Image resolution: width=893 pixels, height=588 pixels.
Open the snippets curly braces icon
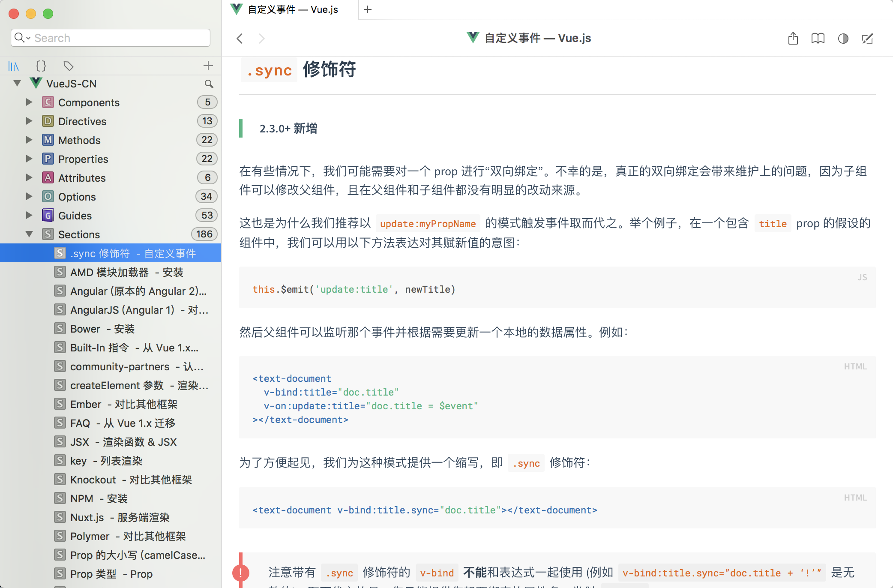(x=41, y=66)
